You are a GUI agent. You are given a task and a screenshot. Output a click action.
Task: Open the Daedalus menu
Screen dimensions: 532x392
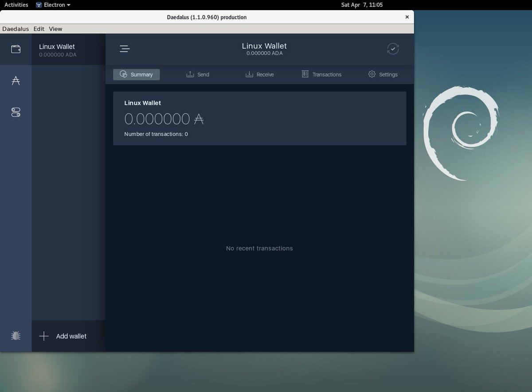pyautogui.click(x=15, y=29)
